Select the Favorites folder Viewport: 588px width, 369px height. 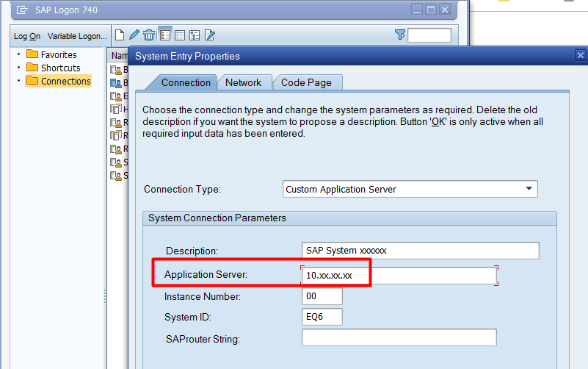click(58, 54)
